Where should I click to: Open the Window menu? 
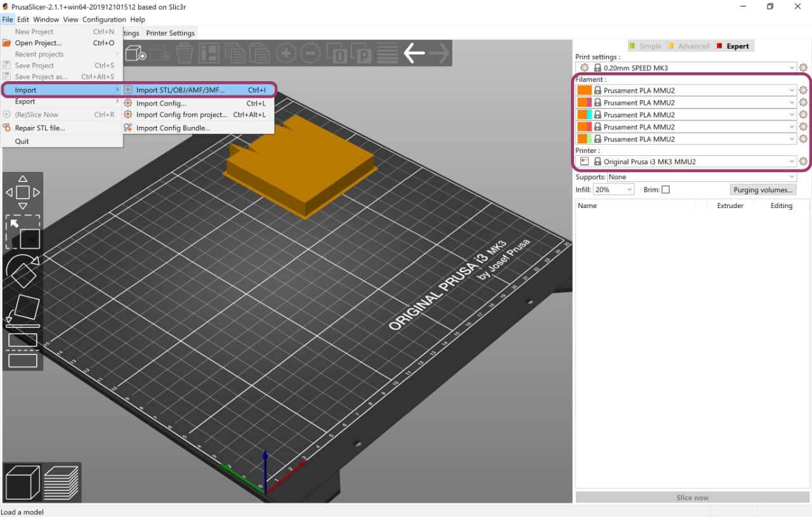[x=46, y=20]
